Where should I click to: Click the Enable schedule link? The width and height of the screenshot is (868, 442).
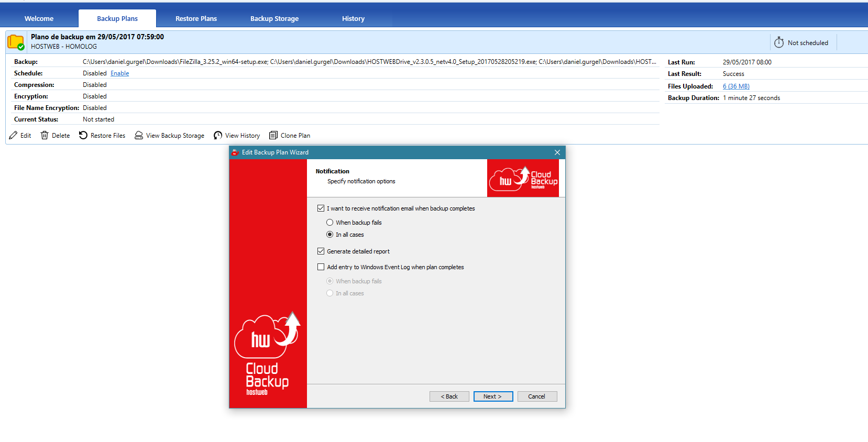click(120, 73)
